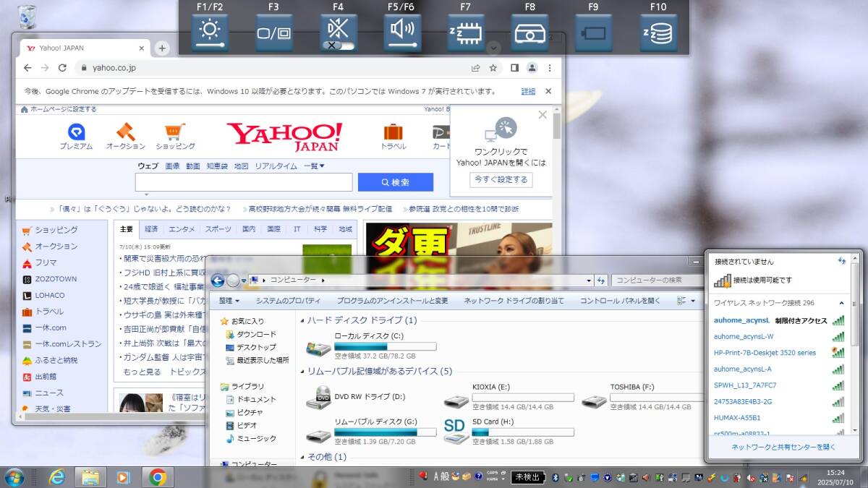Select the 経済 news tab
The height and width of the screenshot is (488, 868).
(x=151, y=229)
